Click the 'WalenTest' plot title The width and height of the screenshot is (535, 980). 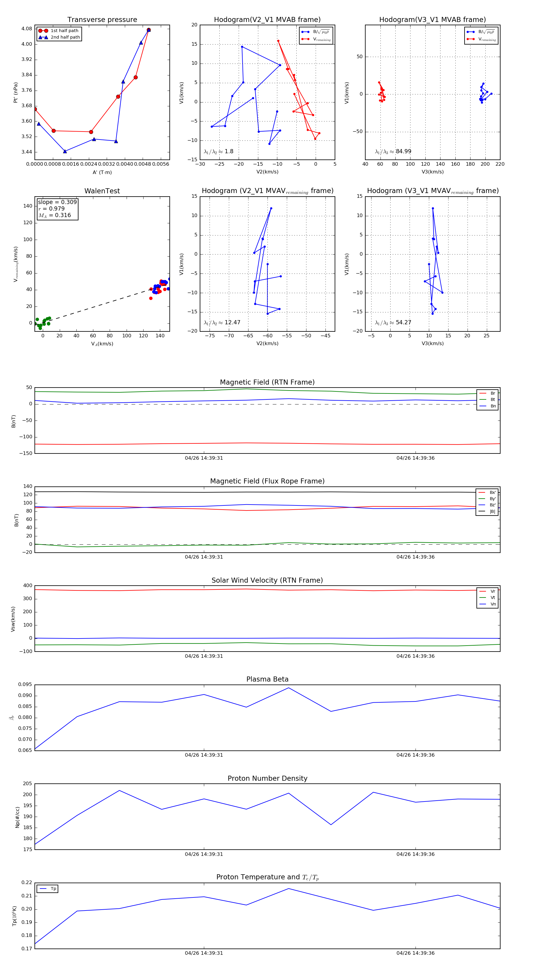[102, 191]
